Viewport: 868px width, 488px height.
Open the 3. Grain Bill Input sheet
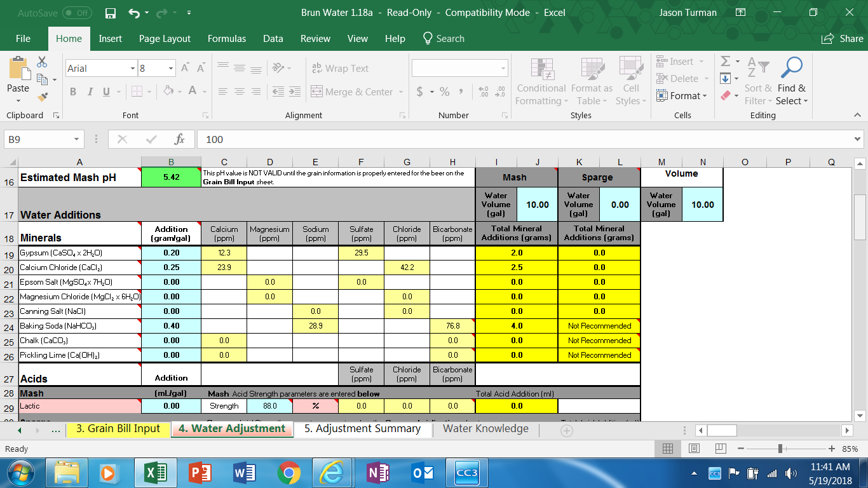[118, 429]
